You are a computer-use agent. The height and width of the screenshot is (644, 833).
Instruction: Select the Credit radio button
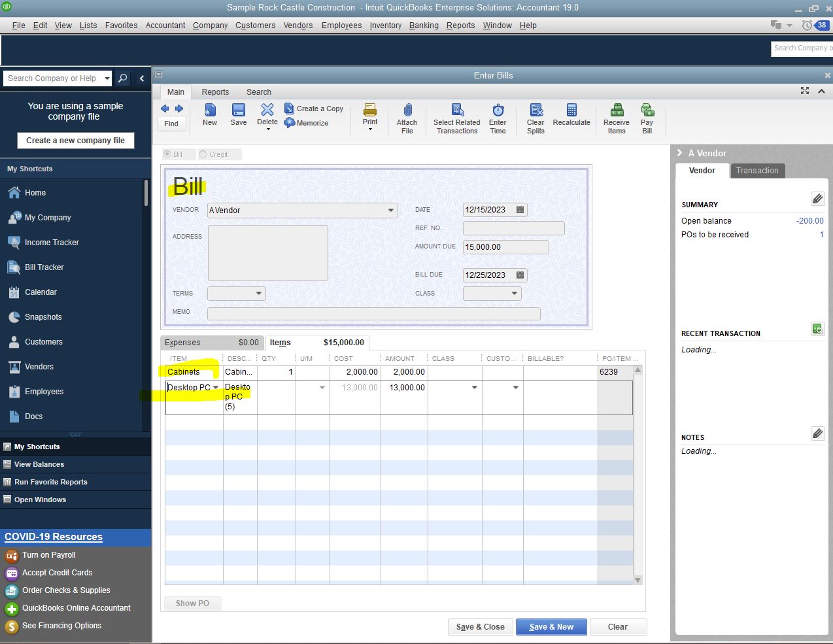(203, 154)
